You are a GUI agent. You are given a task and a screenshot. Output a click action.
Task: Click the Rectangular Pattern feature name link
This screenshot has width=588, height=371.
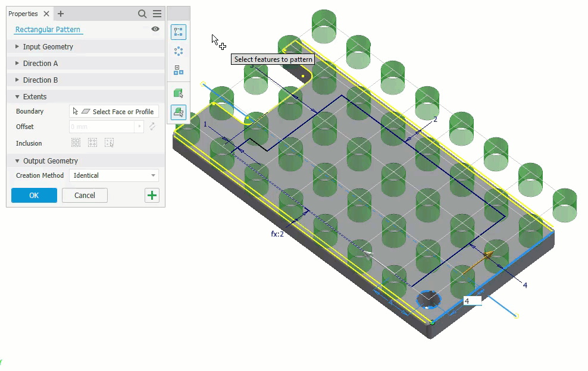[x=48, y=29]
